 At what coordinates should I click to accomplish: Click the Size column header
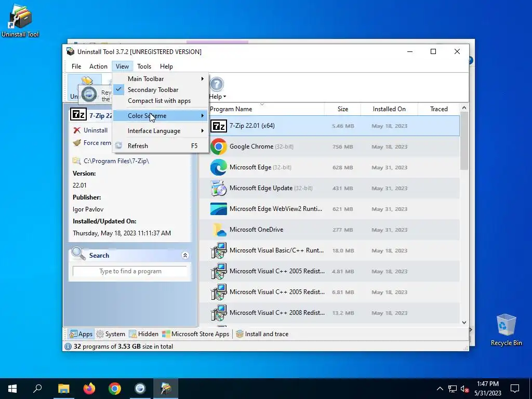point(343,109)
